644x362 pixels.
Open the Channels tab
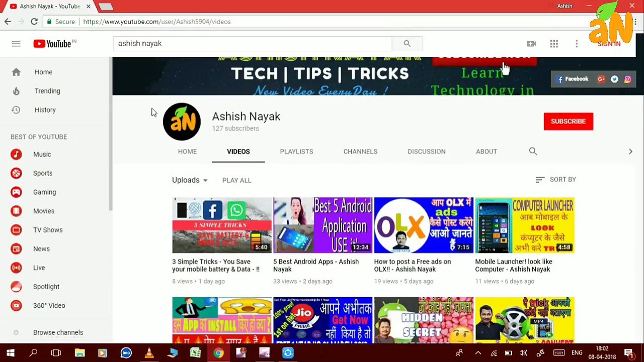pos(360,151)
